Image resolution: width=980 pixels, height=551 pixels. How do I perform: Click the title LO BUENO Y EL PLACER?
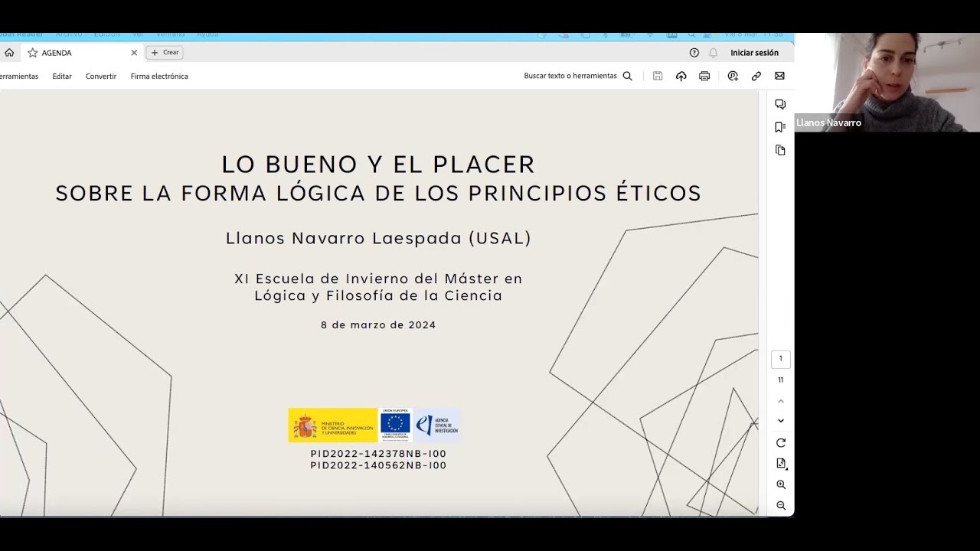378,165
